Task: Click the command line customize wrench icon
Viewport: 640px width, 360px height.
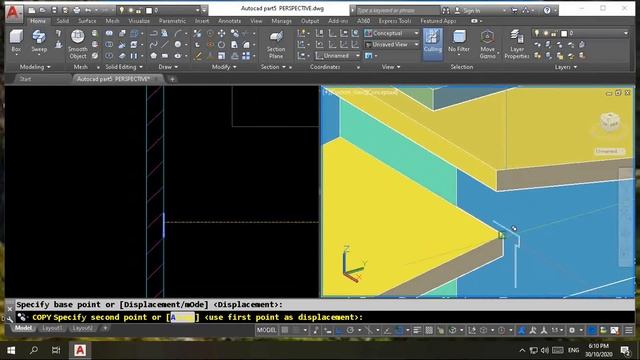Action: tap(10, 320)
